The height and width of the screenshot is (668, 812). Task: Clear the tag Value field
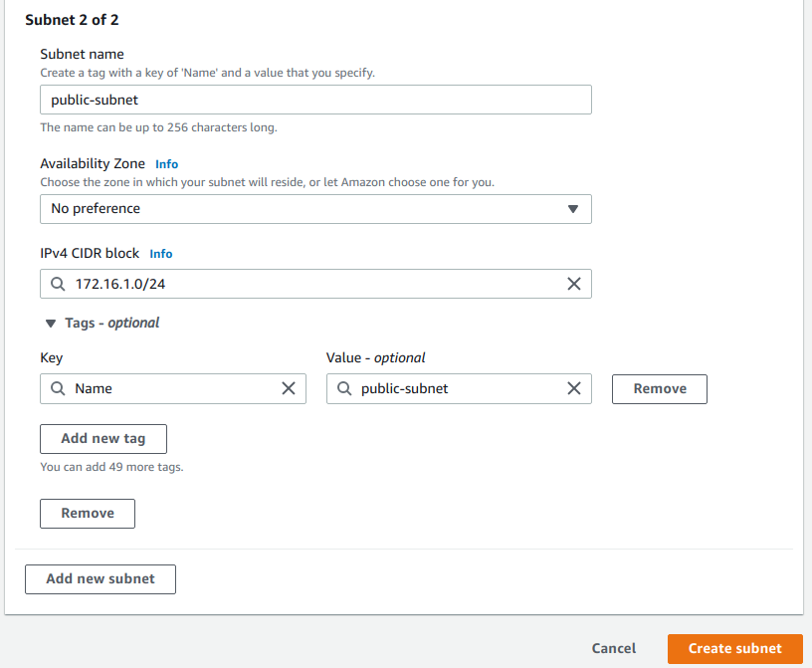[574, 388]
